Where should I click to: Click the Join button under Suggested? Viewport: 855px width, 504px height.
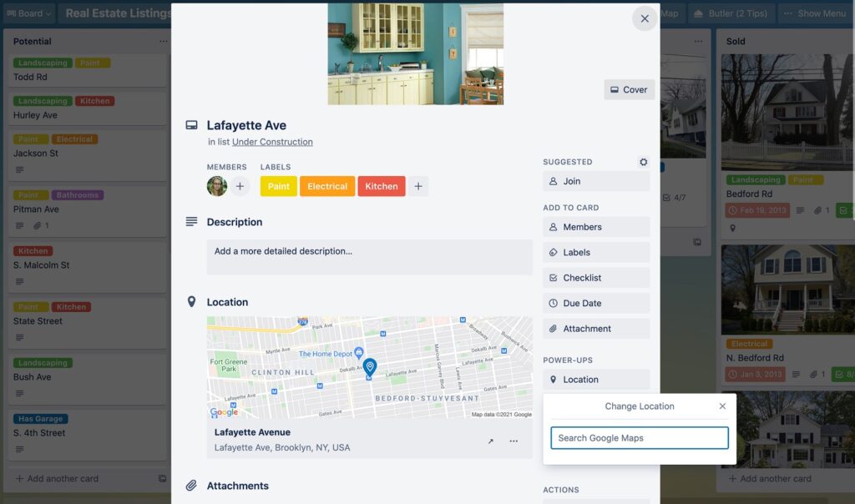point(595,181)
